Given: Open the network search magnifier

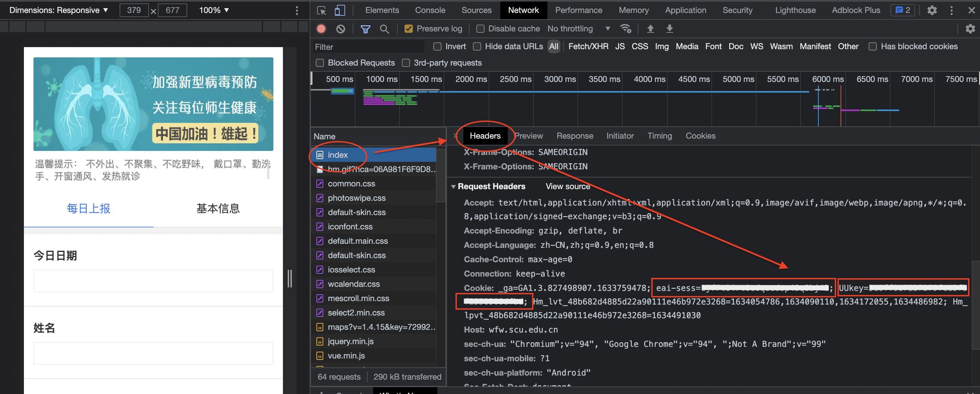Looking at the screenshot, I should pos(384,29).
